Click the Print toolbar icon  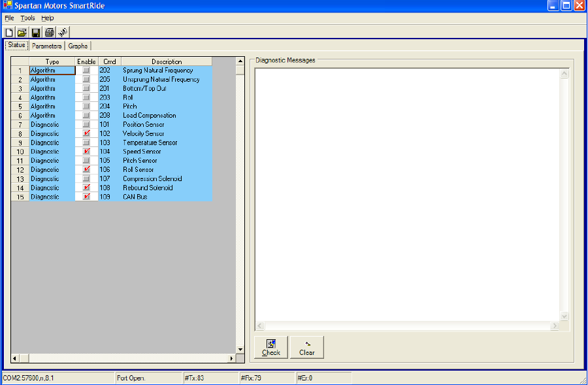(49, 33)
